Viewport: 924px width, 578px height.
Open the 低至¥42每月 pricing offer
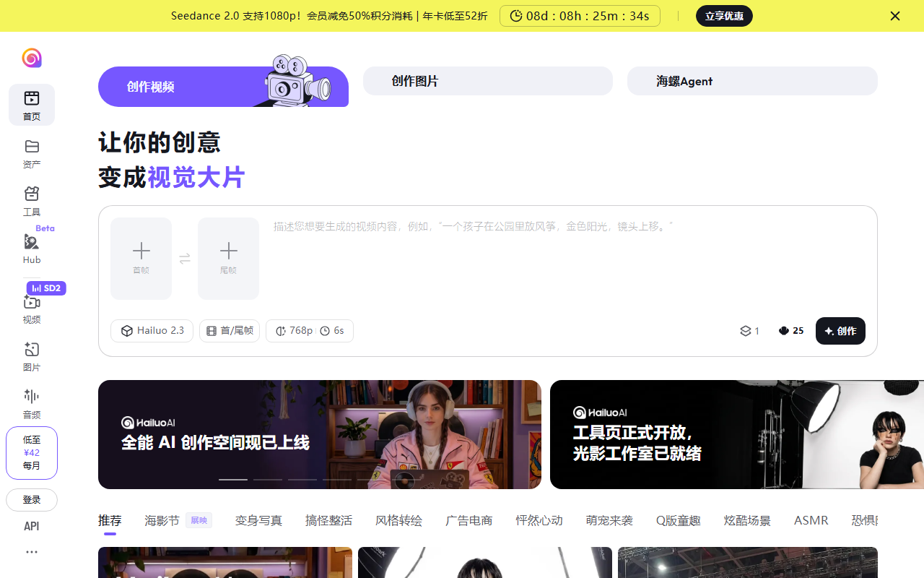pyautogui.click(x=32, y=453)
